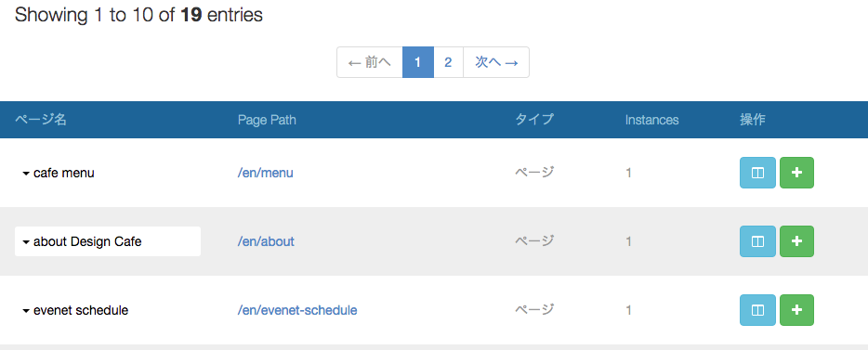868x350 pixels.
Task: Click the blue columns icon for cafe menu
Action: pos(757,173)
